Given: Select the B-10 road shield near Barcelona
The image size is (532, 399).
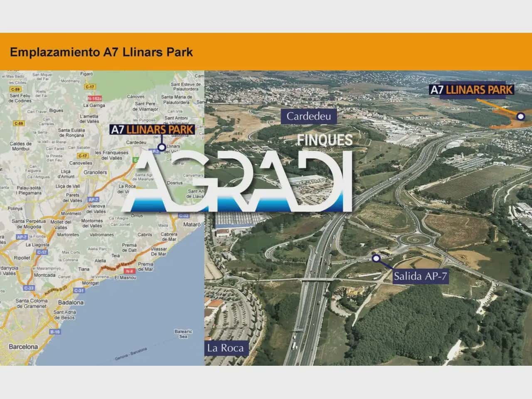Looking at the screenshot, I should pos(55,332).
